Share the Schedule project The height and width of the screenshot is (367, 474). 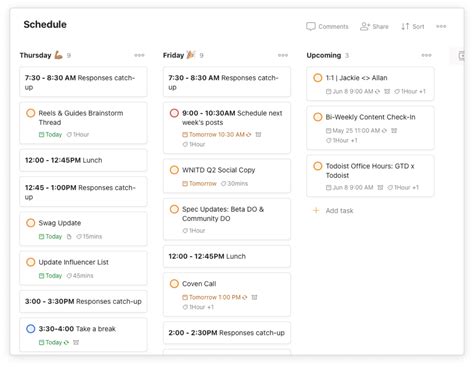click(374, 26)
